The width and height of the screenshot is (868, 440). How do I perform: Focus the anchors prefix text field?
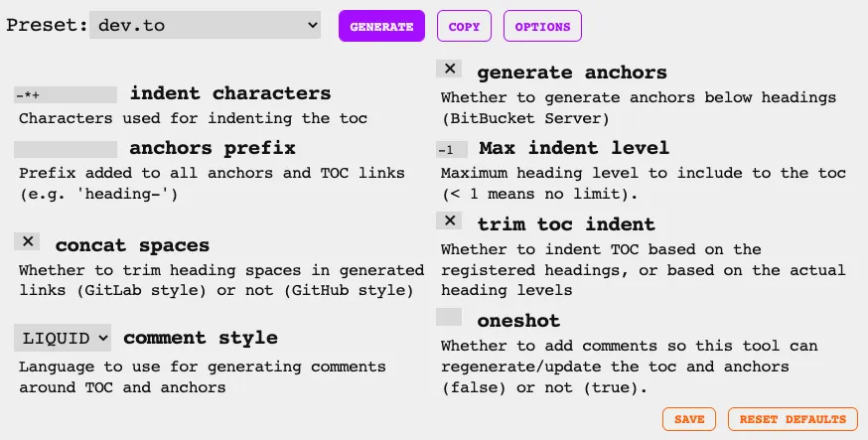(x=66, y=149)
